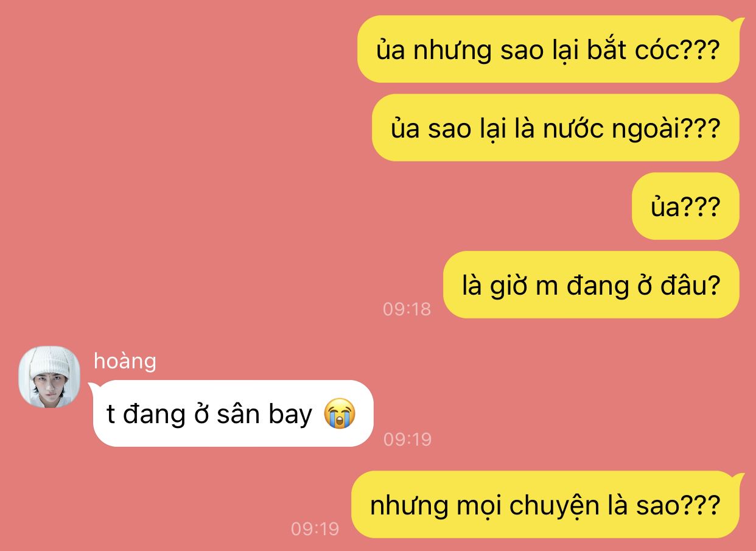Select the message "ủa sao lại là nước ngoài???"

555,128
